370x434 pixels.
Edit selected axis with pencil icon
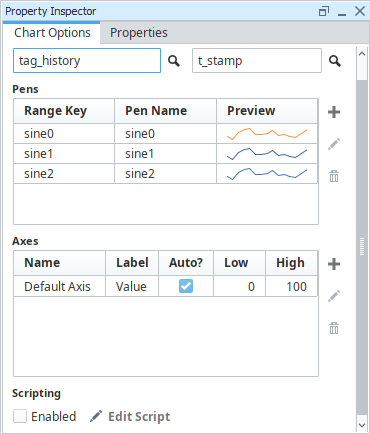(334, 296)
